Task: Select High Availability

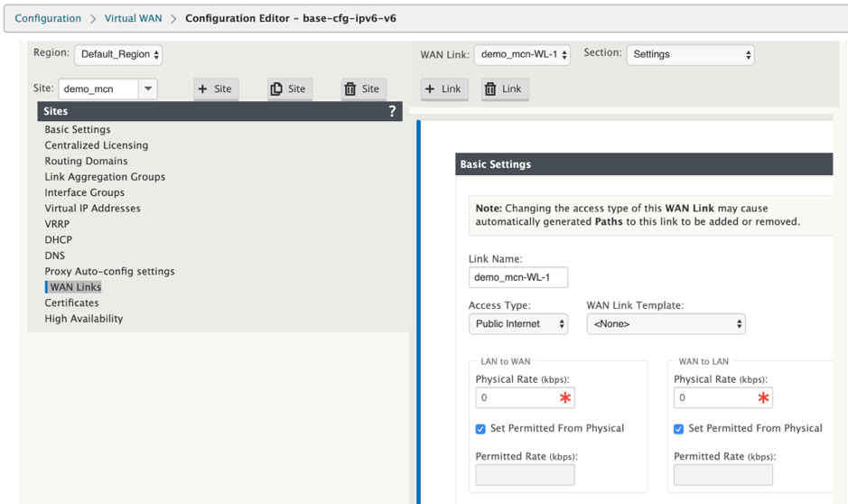Action: (x=84, y=319)
